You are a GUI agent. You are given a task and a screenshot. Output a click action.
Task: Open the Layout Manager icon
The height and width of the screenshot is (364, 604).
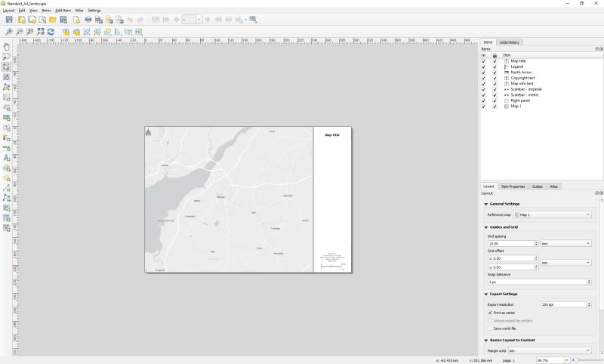point(42,20)
